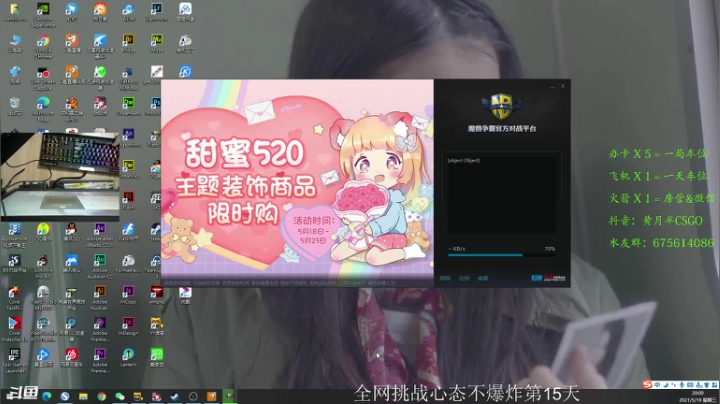Select the Youku desktop icon

185,294
